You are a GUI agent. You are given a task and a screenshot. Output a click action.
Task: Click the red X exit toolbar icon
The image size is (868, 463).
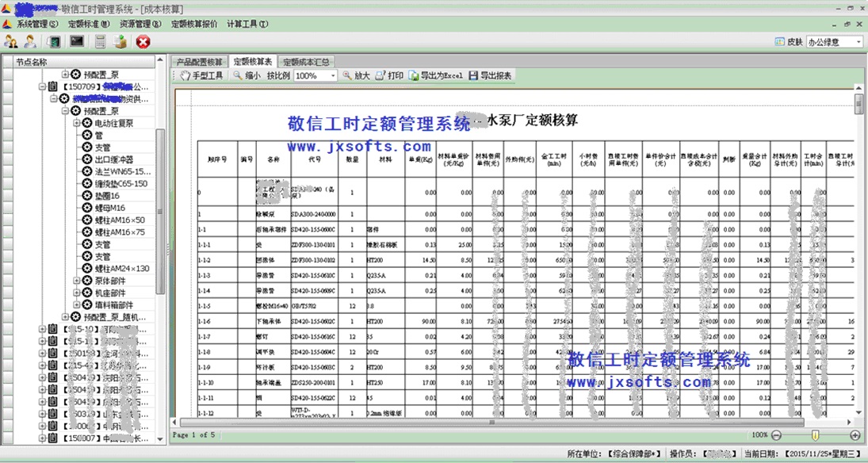click(x=143, y=41)
